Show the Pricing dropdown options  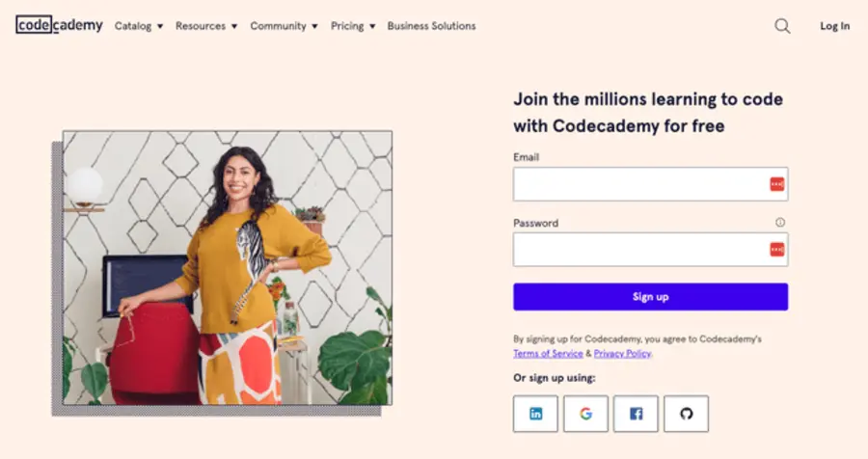click(353, 26)
